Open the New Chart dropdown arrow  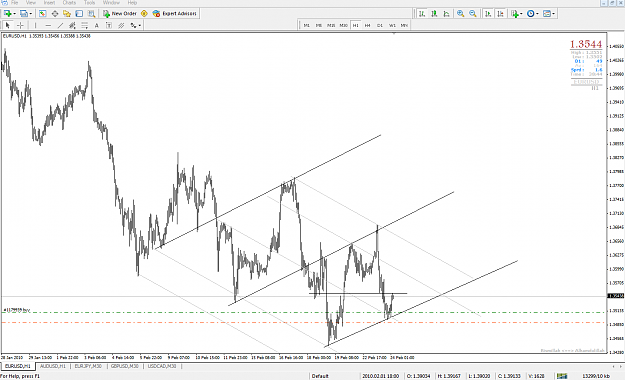coord(15,14)
